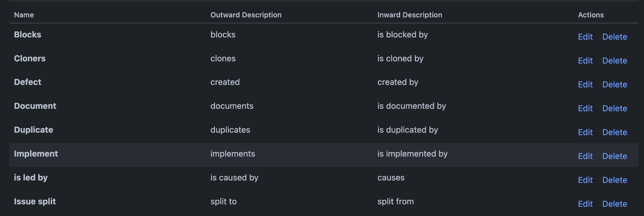Delete the Cloners link type
This screenshot has height=216, width=644.
615,61
